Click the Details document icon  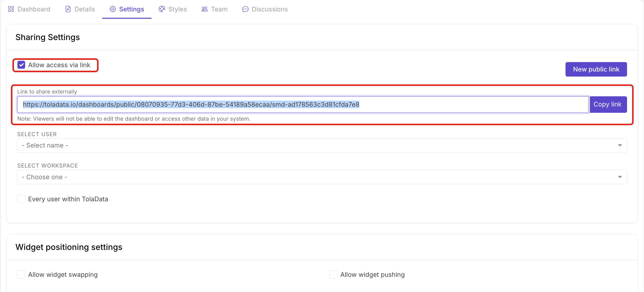(68, 9)
